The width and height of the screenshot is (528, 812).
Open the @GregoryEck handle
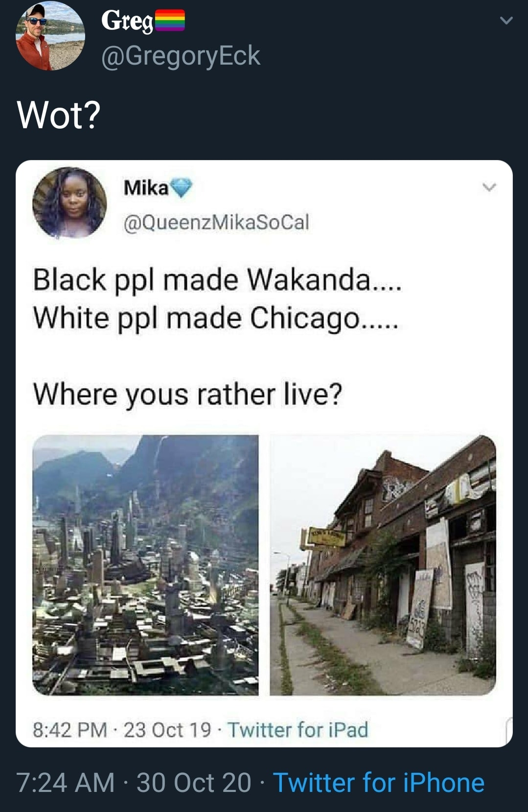(x=181, y=55)
